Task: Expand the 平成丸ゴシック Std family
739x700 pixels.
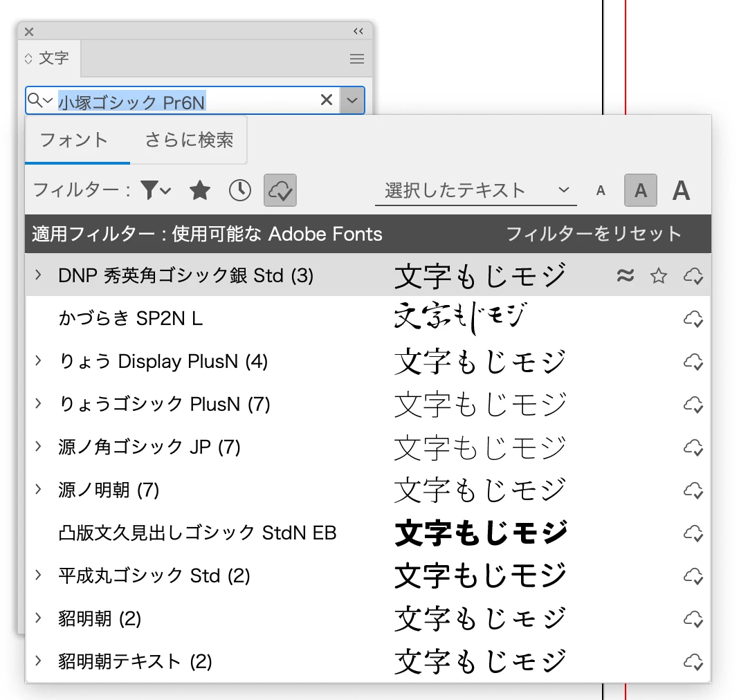Action: click(38, 575)
